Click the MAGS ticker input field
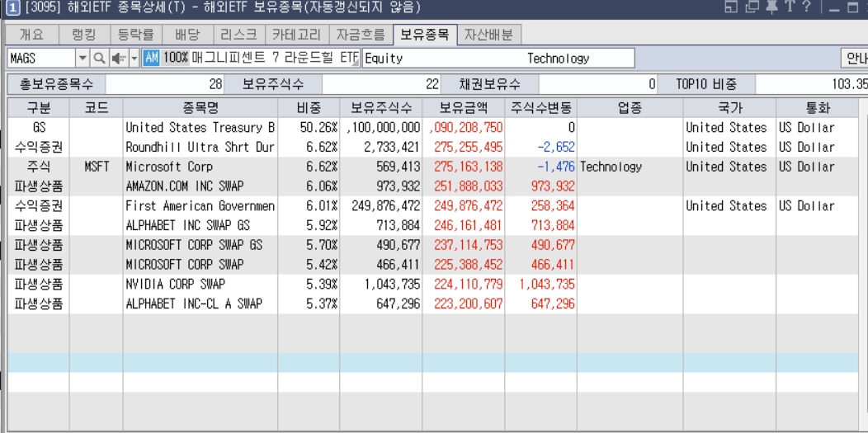This screenshot has width=868, height=433. tap(42, 58)
